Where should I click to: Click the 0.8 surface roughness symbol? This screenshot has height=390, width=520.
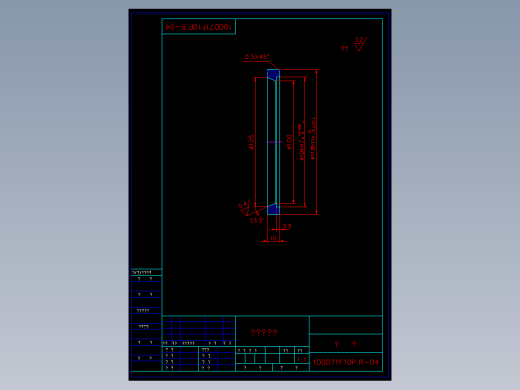(244, 208)
